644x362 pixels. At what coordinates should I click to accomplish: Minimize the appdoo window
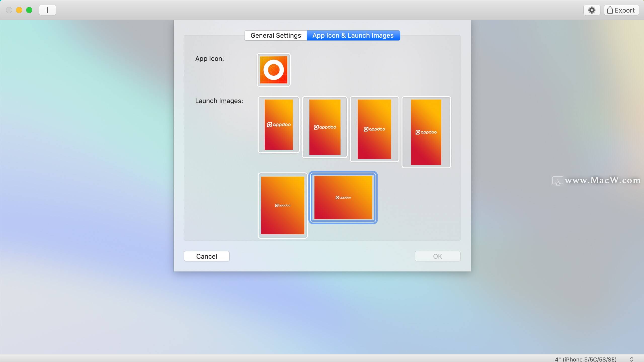point(19,10)
